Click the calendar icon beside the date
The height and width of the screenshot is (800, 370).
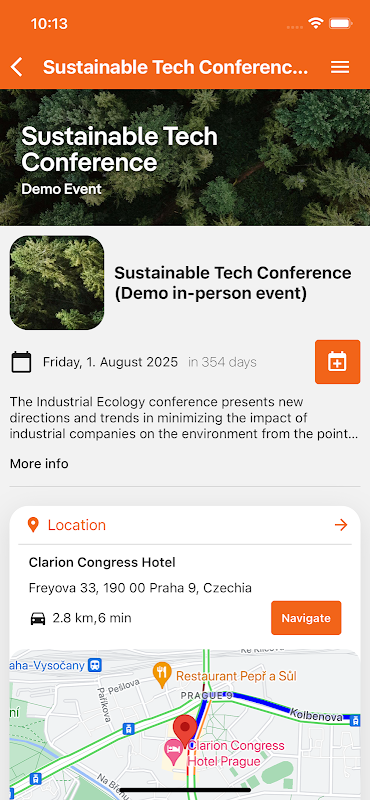(x=21, y=362)
